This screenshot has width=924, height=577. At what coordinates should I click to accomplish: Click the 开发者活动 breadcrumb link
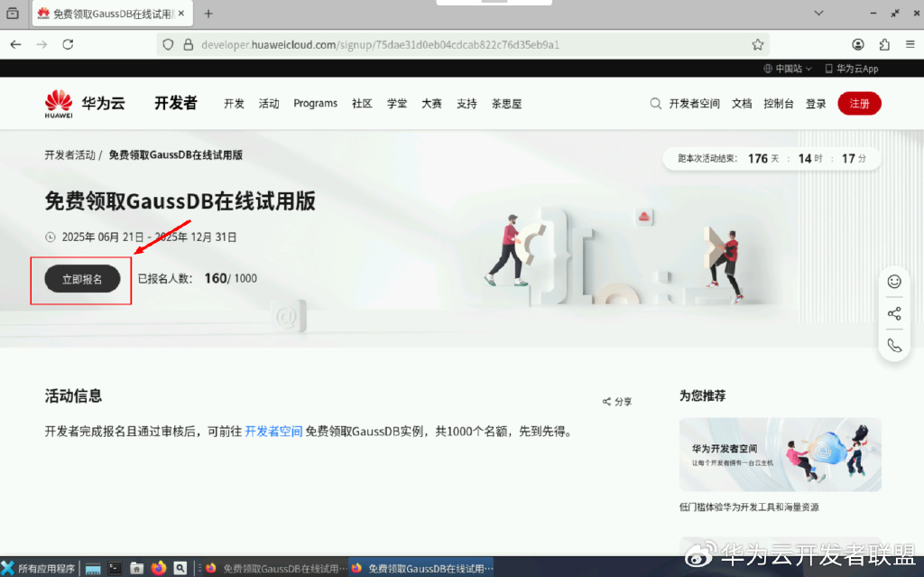point(70,155)
